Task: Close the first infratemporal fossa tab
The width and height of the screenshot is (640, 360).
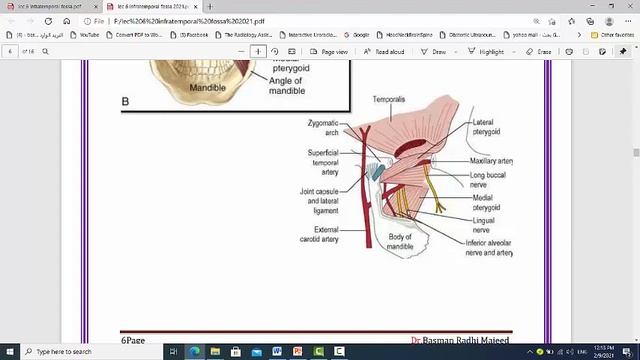Action: pyautogui.click(x=96, y=7)
